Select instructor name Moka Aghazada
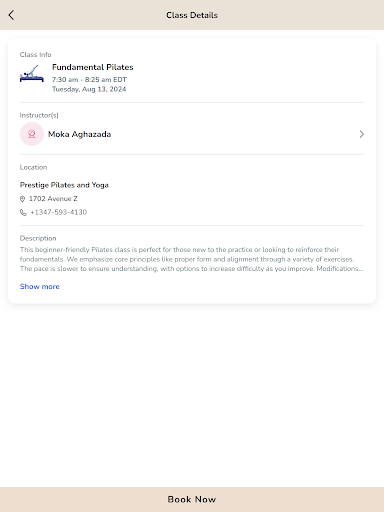This screenshot has width=384, height=512. coord(80,134)
